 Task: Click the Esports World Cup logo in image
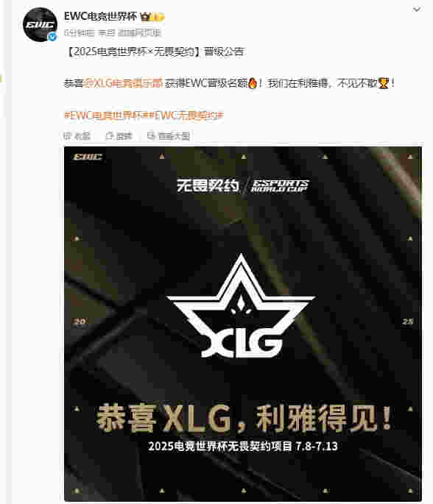280,186
